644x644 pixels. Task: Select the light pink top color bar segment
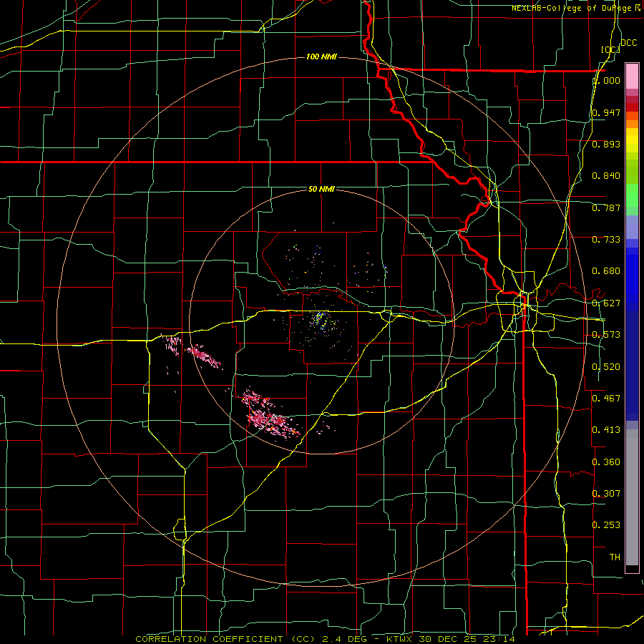click(x=632, y=77)
